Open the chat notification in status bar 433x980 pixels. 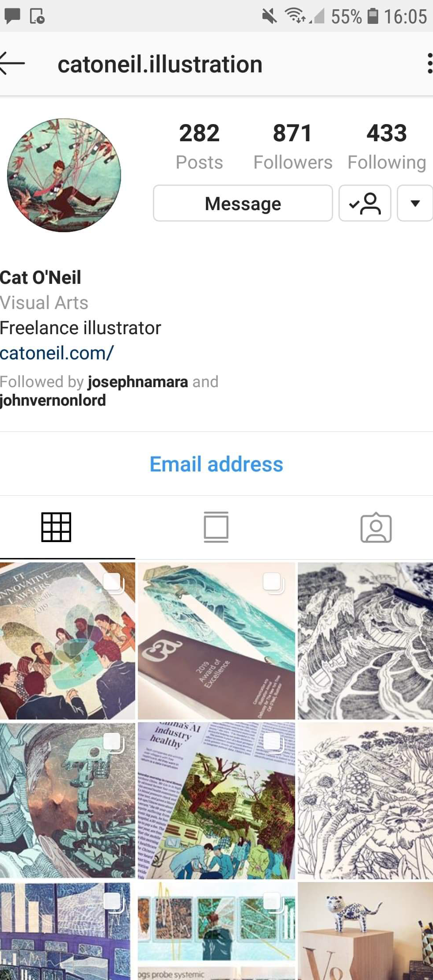coord(12,16)
